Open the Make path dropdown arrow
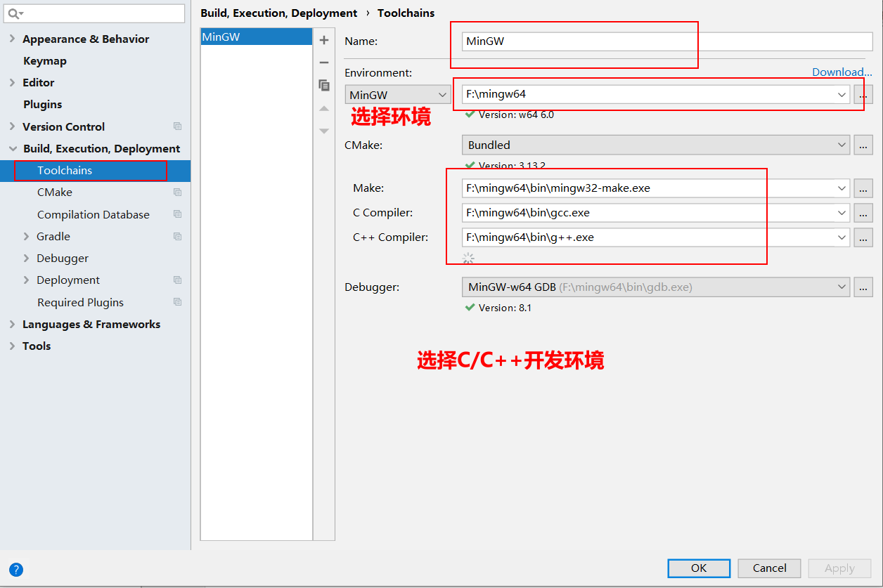 [x=842, y=188]
